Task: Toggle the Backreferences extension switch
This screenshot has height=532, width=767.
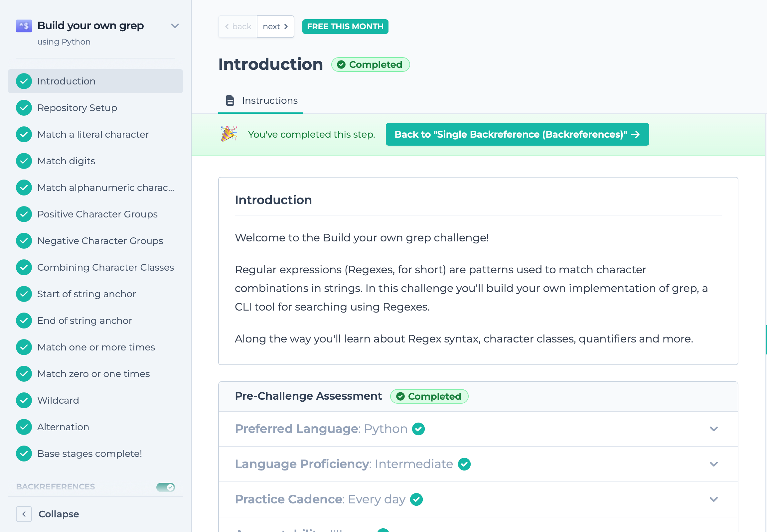Action: 165,487
